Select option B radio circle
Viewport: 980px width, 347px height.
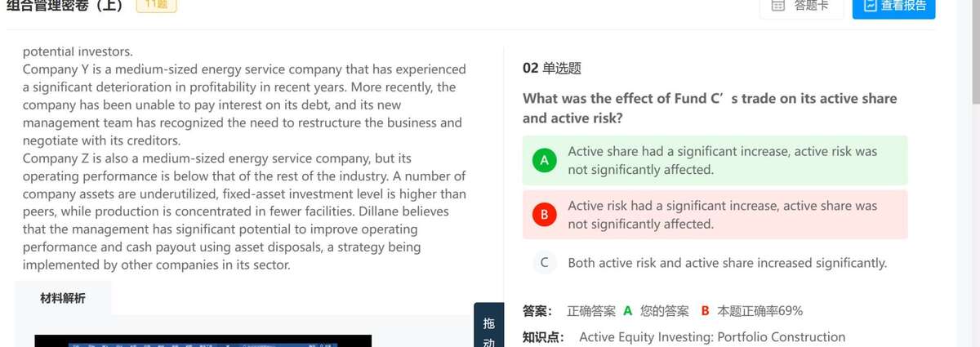[x=544, y=215]
